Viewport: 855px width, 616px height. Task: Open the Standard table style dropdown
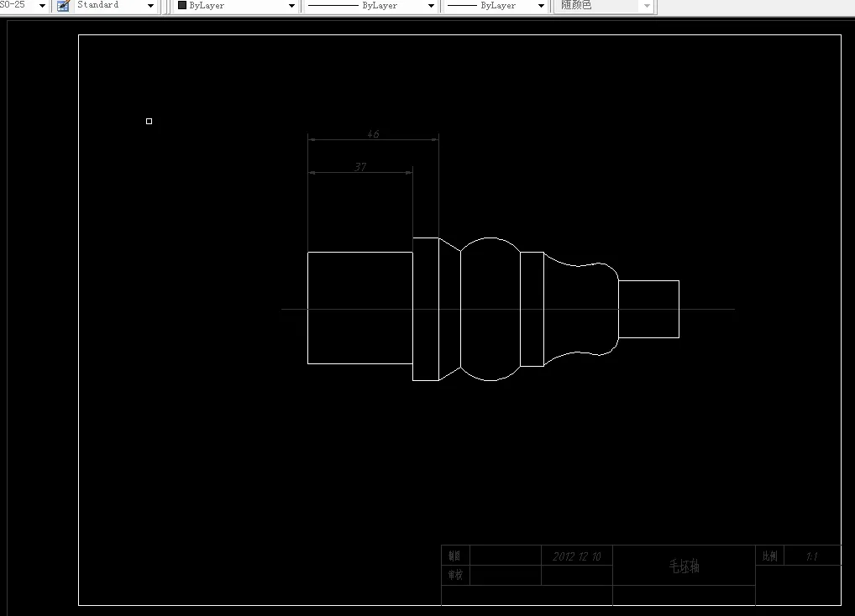(x=150, y=5)
